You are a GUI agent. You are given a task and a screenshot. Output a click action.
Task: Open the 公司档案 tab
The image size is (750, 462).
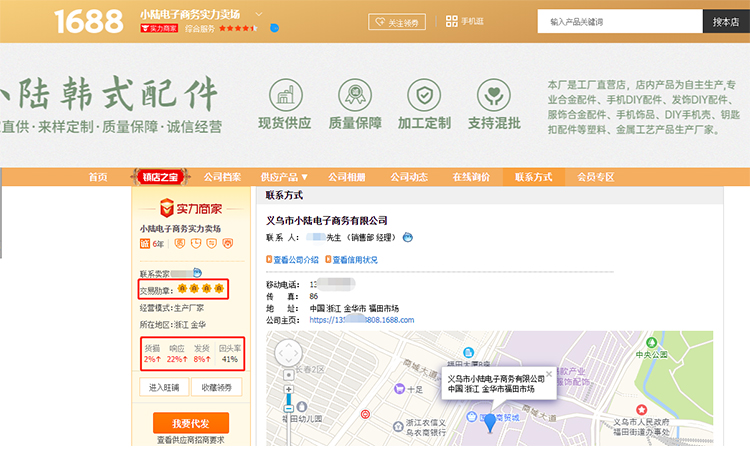pos(222,177)
